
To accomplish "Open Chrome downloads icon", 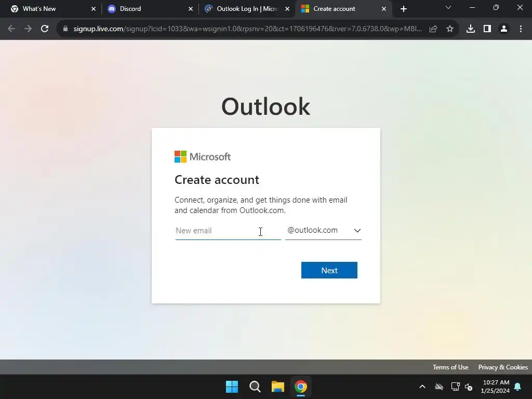I will point(471,29).
